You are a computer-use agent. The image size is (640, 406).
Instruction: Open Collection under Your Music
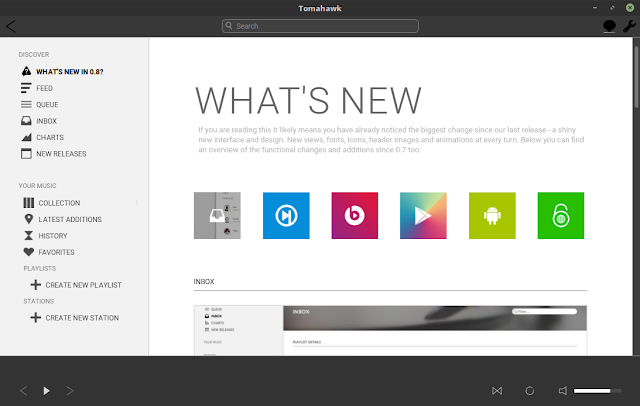point(59,203)
